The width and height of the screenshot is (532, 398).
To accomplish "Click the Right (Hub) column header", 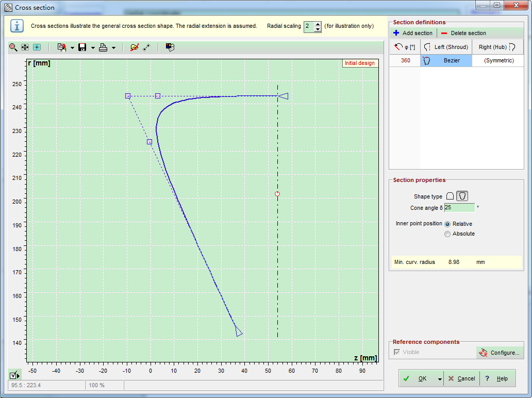I will 497,47.
